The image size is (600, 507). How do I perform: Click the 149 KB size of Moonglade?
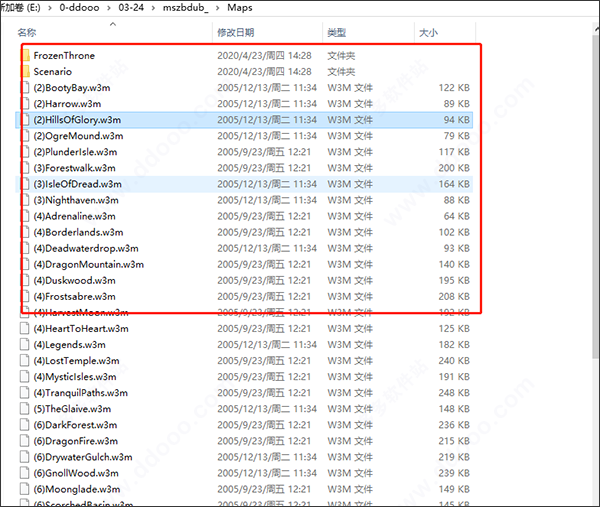tap(454, 489)
